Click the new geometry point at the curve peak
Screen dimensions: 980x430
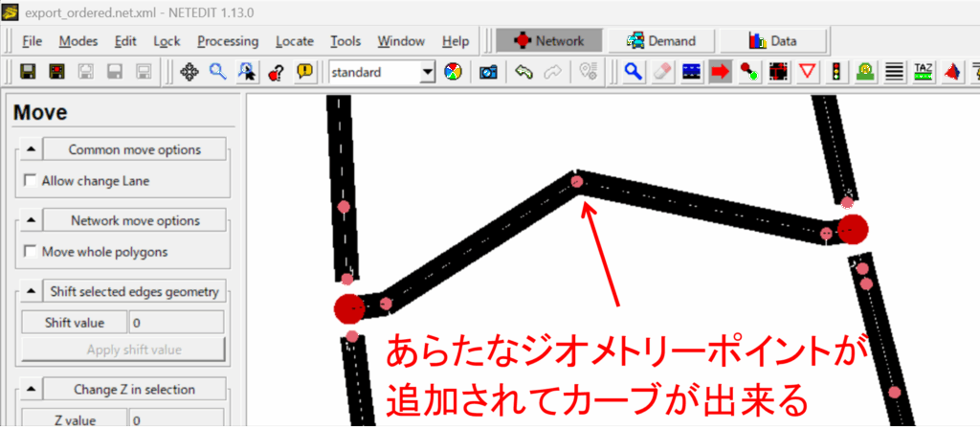point(577,182)
